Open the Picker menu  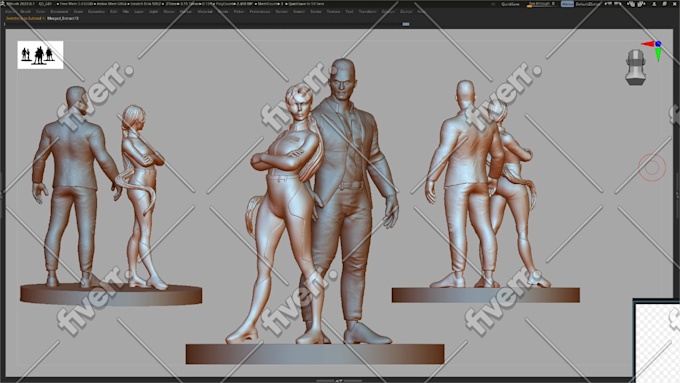tap(239, 12)
